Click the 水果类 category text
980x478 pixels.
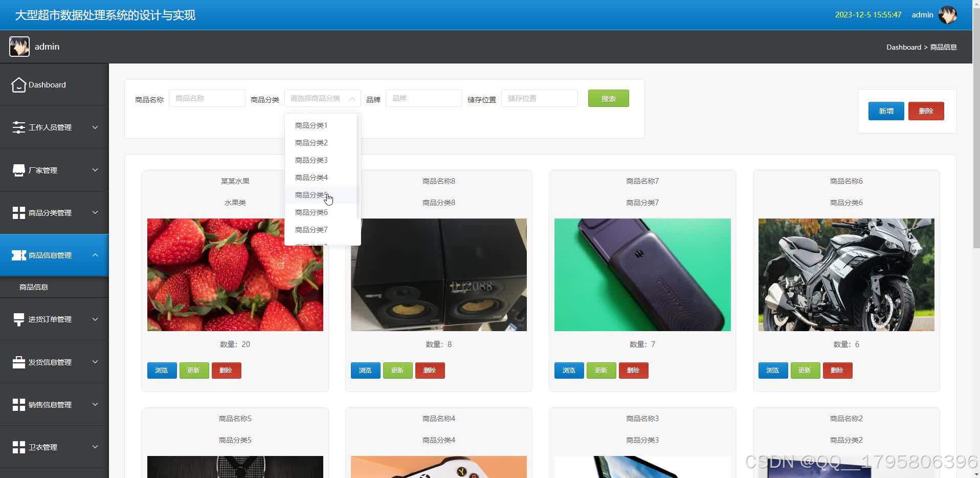pyautogui.click(x=235, y=203)
